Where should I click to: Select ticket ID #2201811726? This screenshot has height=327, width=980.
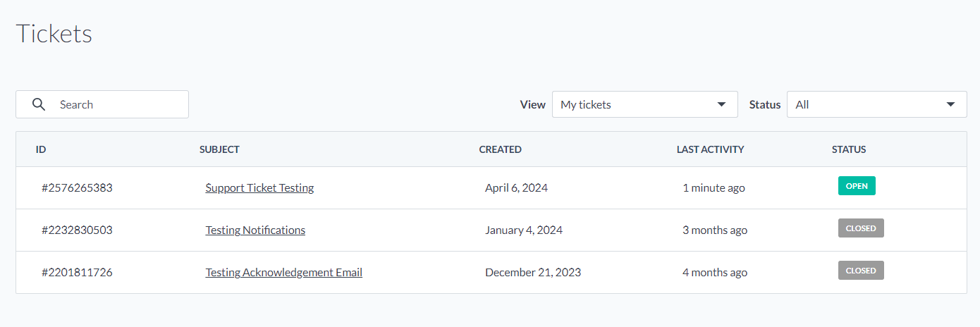(77, 272)
